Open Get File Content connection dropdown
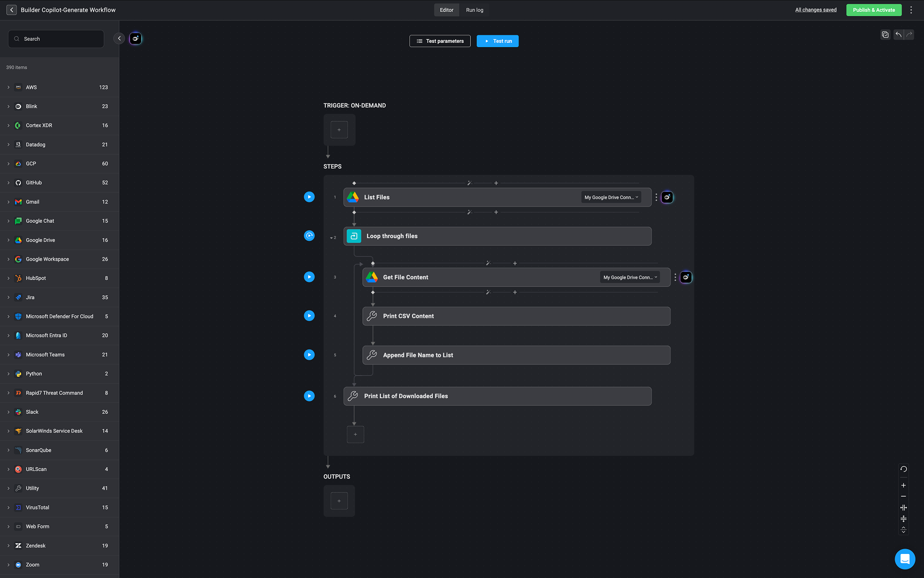 pos(630,277)
